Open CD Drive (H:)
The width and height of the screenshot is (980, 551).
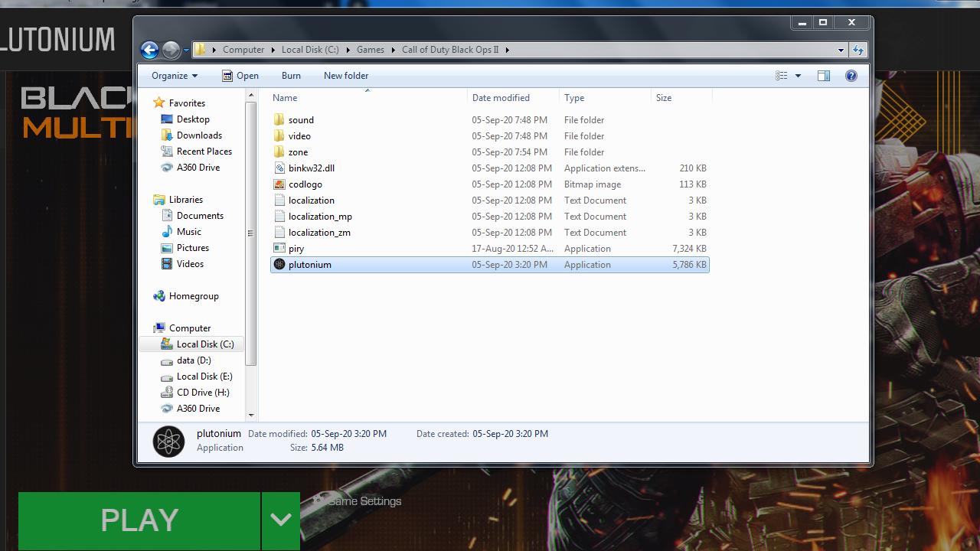pos(202,393)
